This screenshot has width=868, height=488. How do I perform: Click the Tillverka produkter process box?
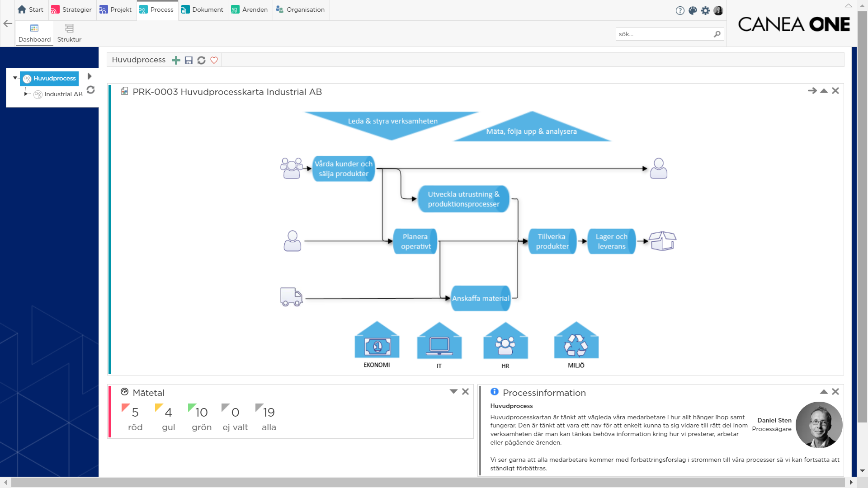(552, 241)
